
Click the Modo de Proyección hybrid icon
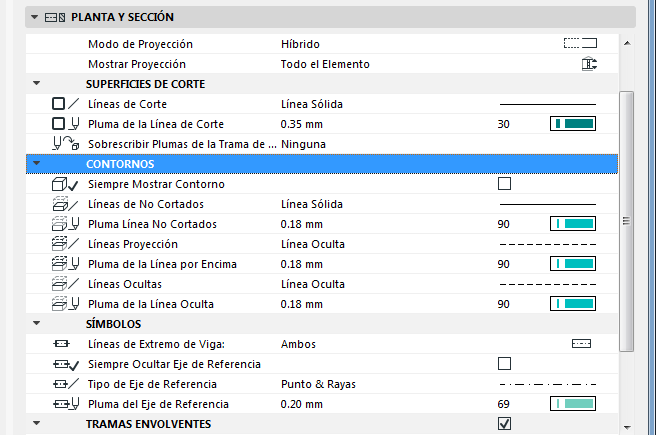point(580,44)
